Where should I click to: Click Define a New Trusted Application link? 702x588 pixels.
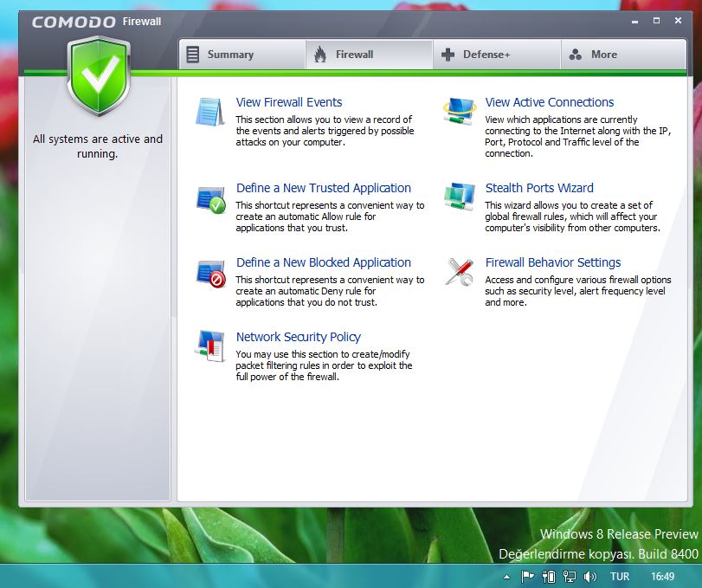323,188
